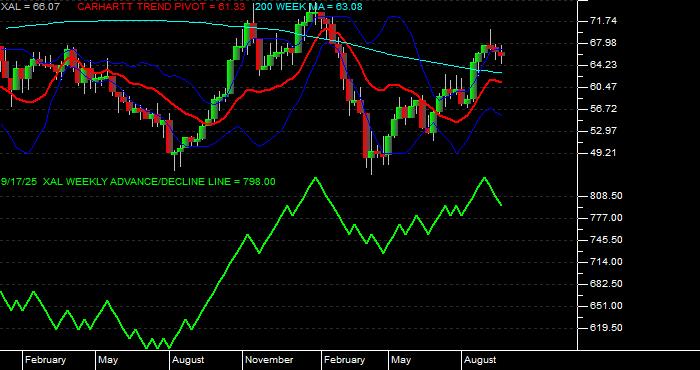Click the second February date label
The width and height of the screenshot is (700, 370).
[x=344, y=360]
